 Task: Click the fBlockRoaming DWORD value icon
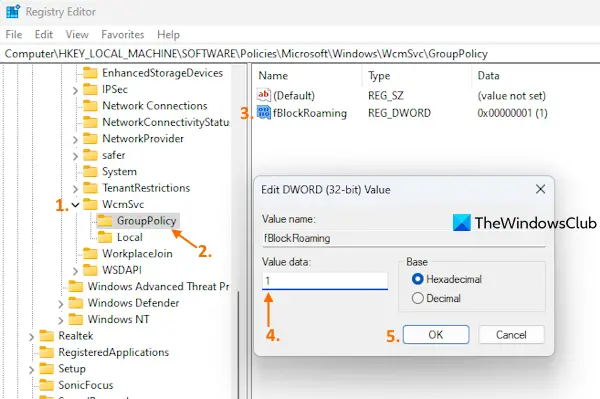pyautogui.click(x=264, y=113)
